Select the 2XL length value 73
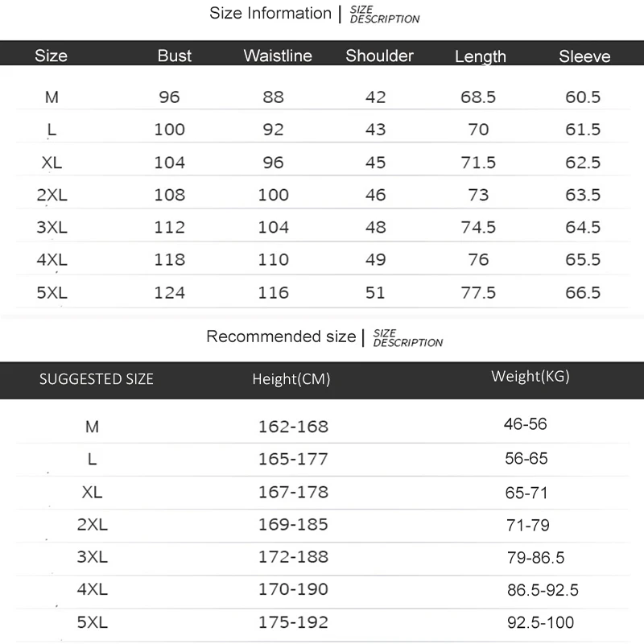This screenshot has height=644, width=644. (x=478, y=195)
